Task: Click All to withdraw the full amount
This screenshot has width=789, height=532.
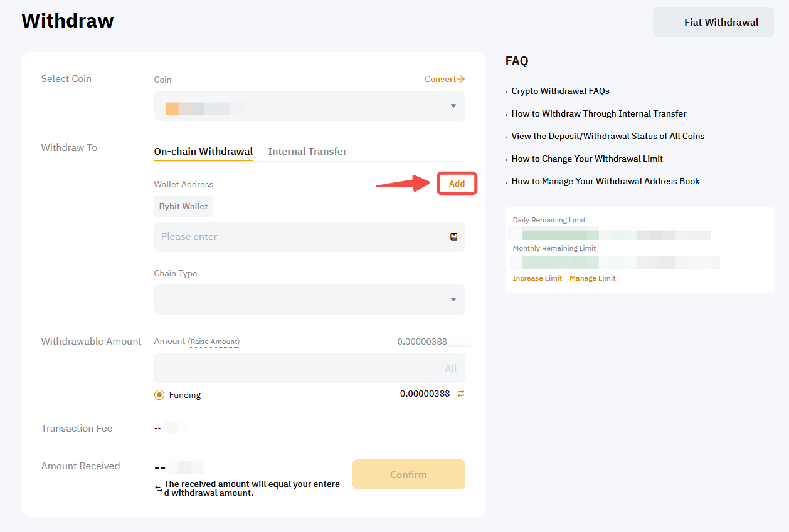Action: coord(450,368)
